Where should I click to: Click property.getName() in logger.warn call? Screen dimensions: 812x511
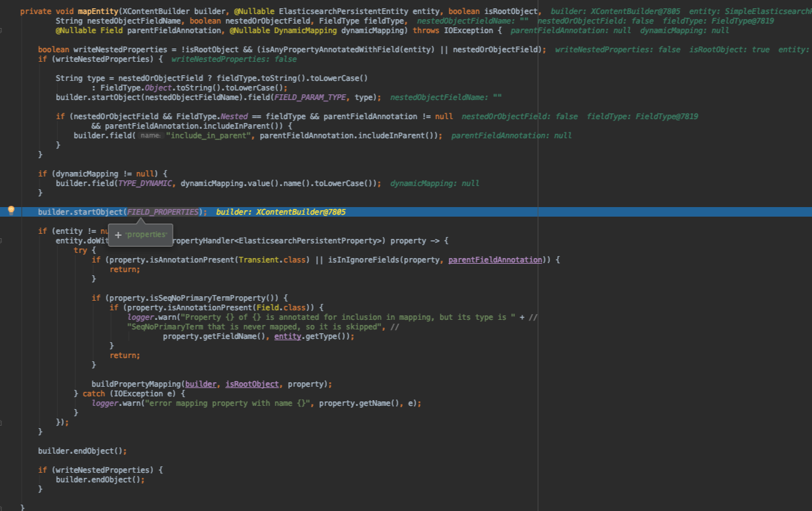pos(361,403)
